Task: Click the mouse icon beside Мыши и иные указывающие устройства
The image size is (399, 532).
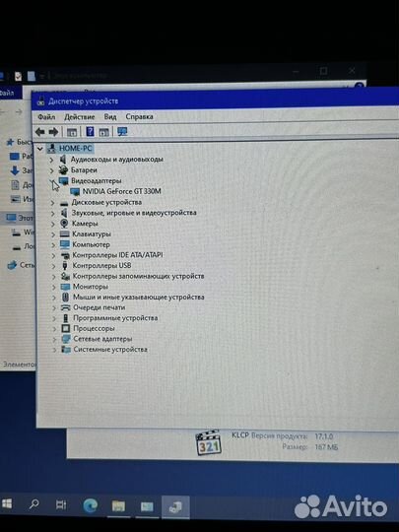Action: 66,297
